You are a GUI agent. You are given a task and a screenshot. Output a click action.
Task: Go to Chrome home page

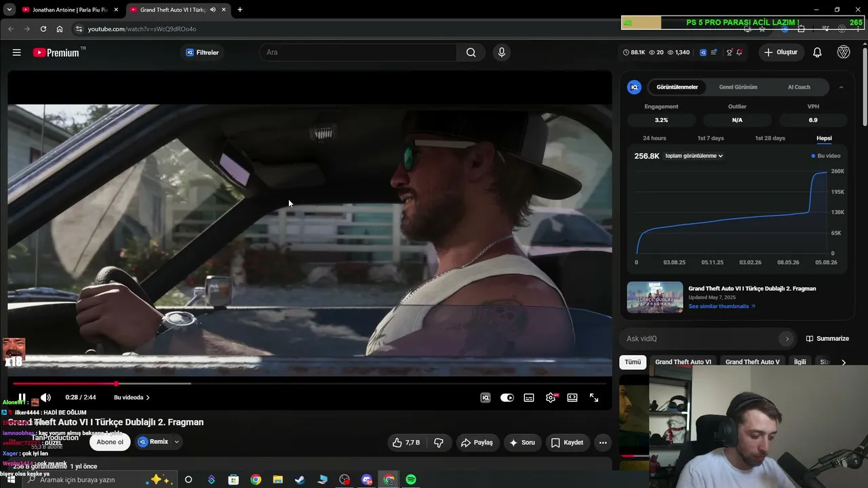[x=60, y=29]
